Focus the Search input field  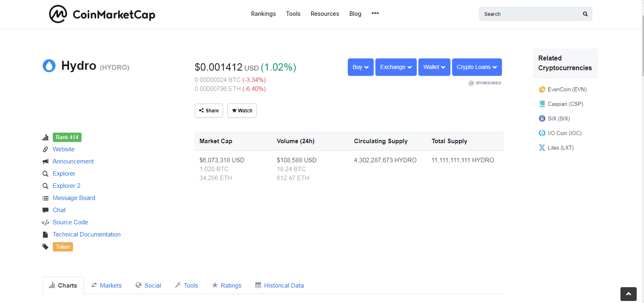pos(530,14)
